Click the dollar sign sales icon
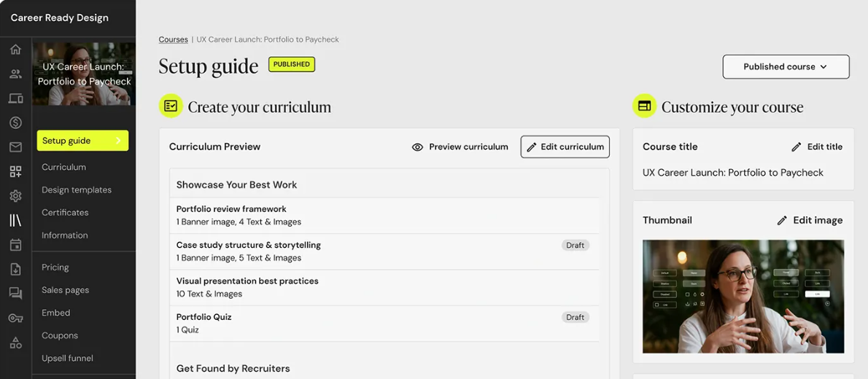This screenshot has width=868, height=379. tap(15, 122)
